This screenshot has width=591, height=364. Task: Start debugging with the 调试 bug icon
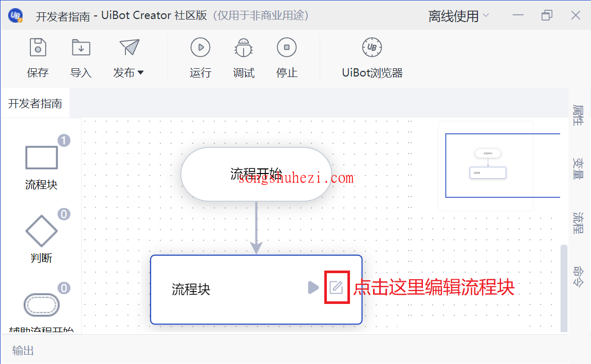pos(244,47)
